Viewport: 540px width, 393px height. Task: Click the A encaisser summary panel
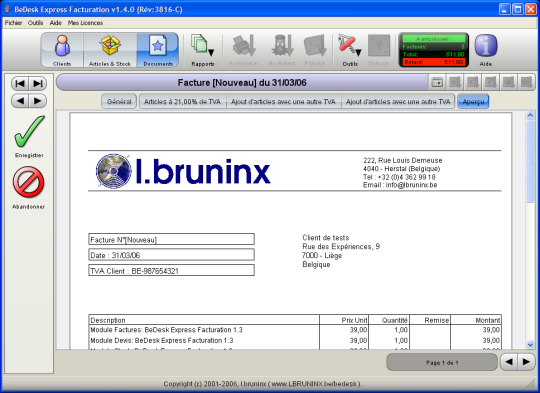(x=434, y=50)
